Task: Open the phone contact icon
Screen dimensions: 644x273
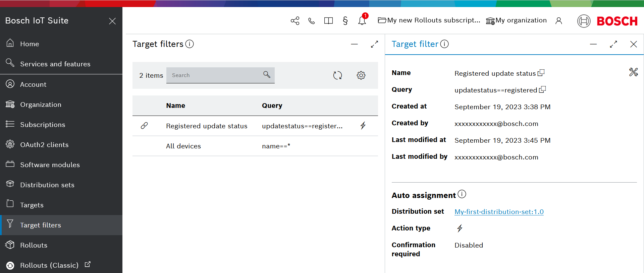Action: pos(312,21)
